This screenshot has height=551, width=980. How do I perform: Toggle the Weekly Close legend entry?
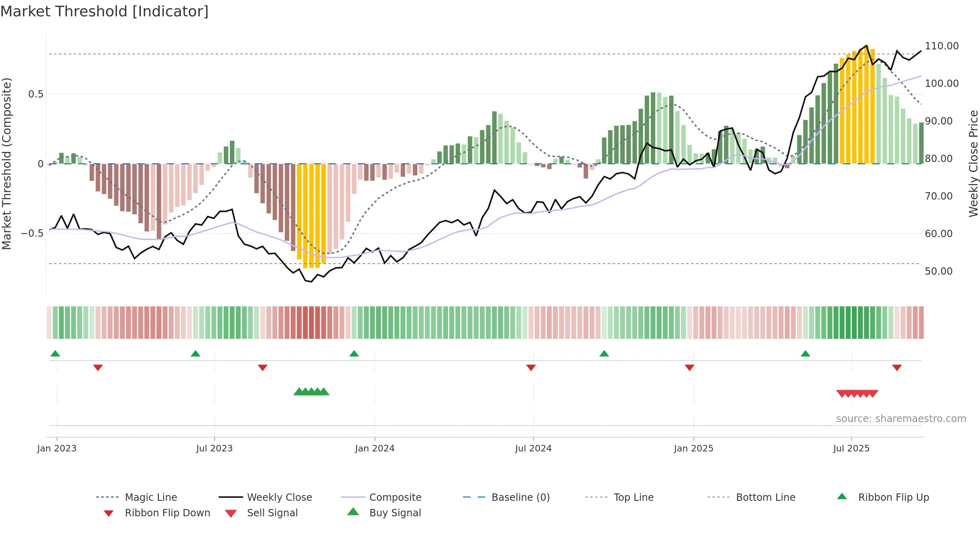tap(265, 497)
